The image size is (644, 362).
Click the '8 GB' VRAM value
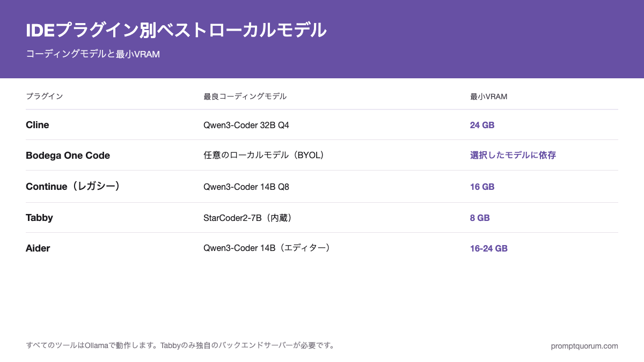click(480, 218)
